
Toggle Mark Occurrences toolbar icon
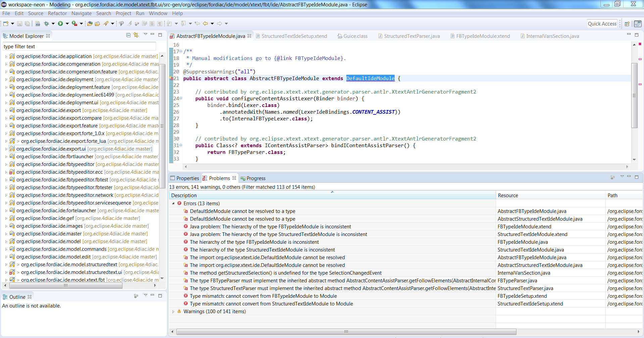(130, 23)
